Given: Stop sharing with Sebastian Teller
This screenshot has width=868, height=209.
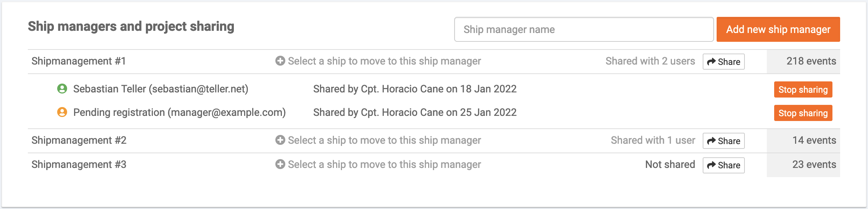Looking at the screenshot, I should tap(803, 89).
